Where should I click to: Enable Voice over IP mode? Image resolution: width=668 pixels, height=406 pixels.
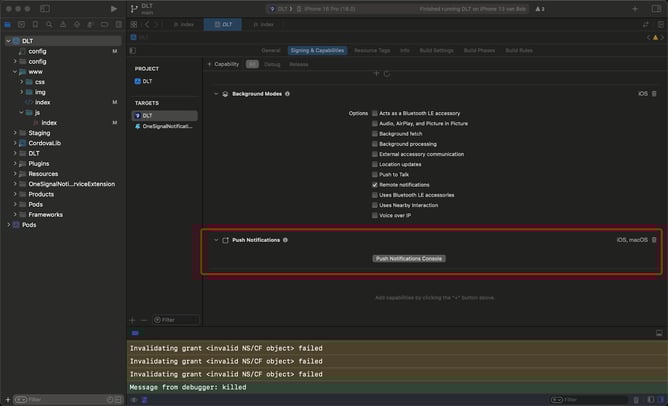coord(374,216)
